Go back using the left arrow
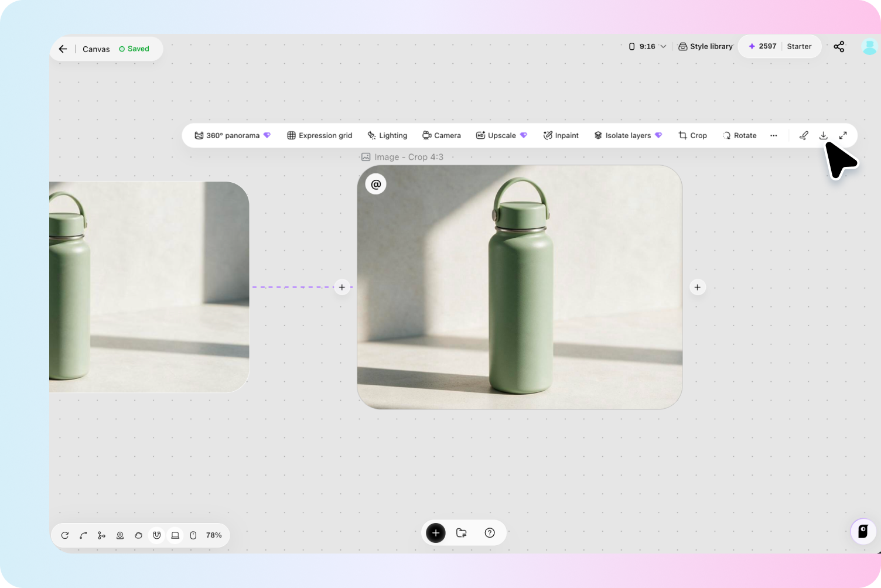 coord(63,49)
